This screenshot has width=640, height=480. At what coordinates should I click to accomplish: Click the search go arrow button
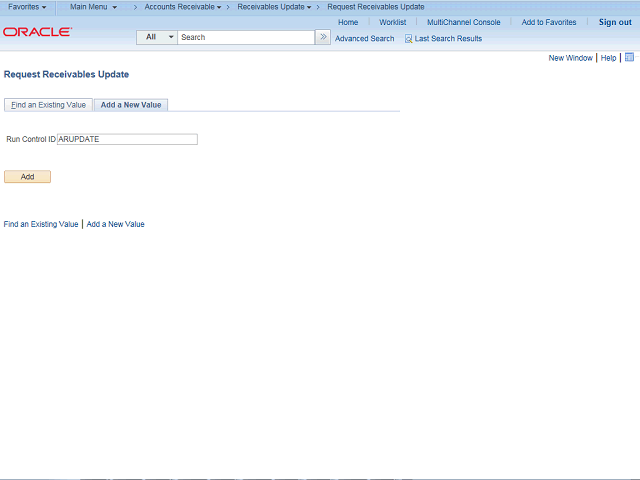pos(323,37)
